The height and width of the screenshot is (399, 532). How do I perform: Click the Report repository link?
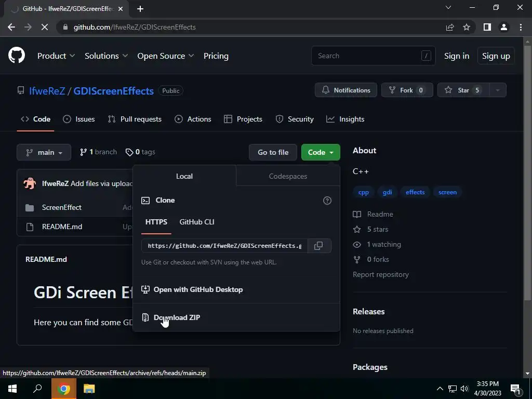381,274
